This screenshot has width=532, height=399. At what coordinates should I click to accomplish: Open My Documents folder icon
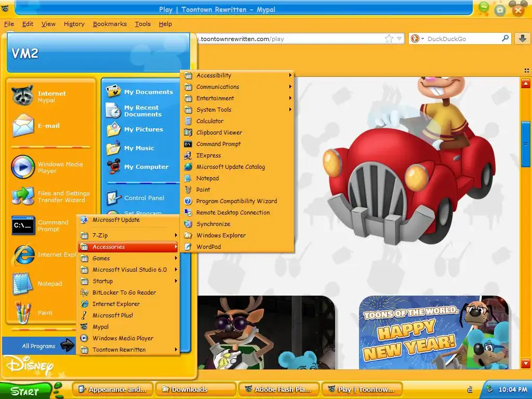coord(113,91)
